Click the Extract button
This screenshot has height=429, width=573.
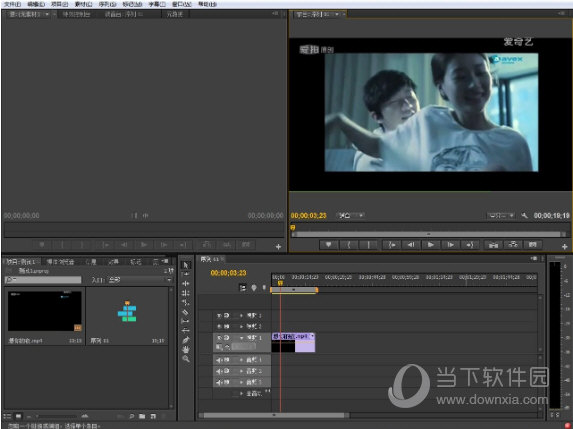tap(513, 245)
